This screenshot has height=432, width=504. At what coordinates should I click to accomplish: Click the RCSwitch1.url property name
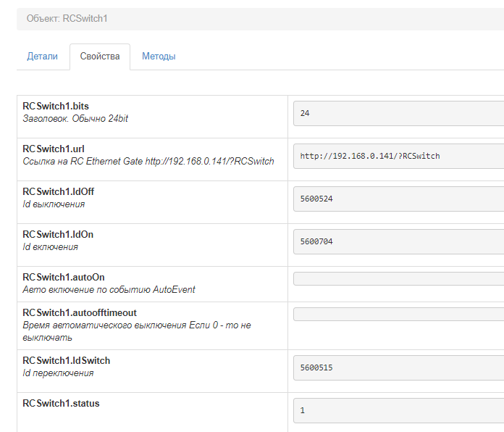[x=52, y=149]
